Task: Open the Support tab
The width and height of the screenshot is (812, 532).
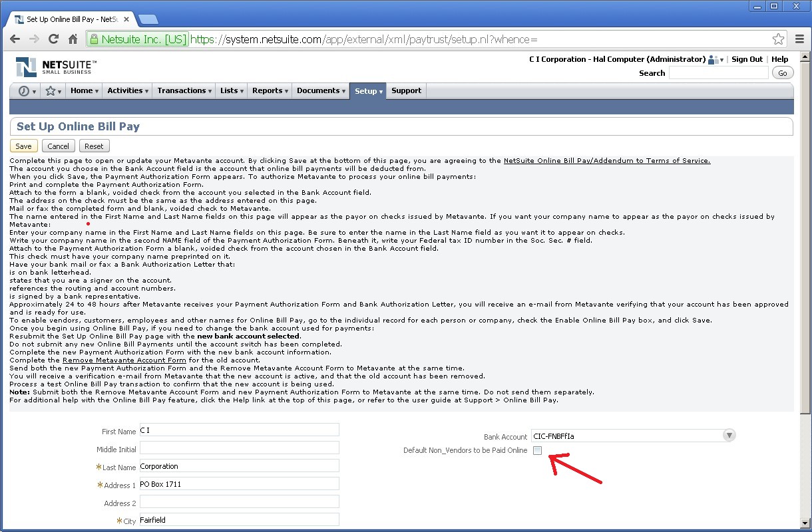Action: tap(406, 91)
